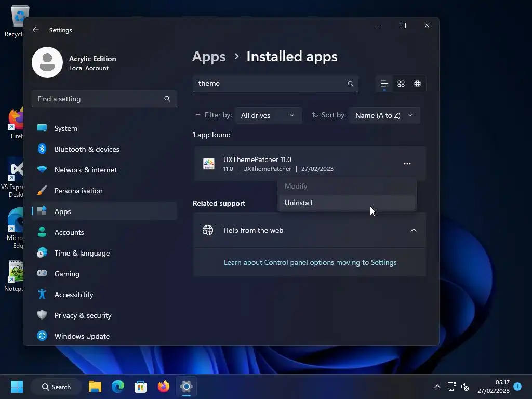This screenshot has height=399, width=532.
Task: Choose Modify in the context menu
Action: coord(347,187)
